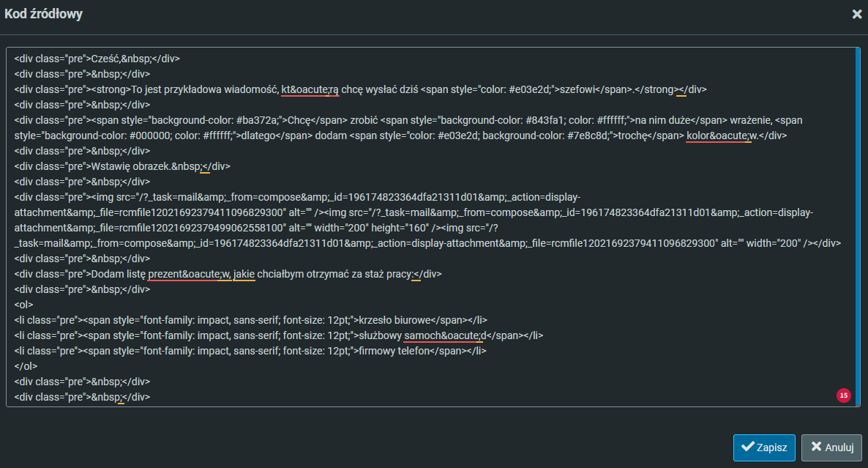
Task: Click the underlined word kt&oacute;rą
Action: tap(310, 89)
